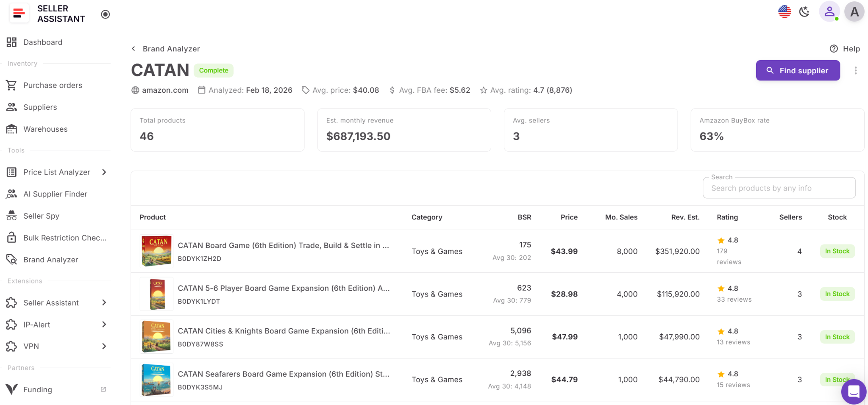Image resolution: width=868 pixels, height=405 pixels.
Task: Toggle the sidebar pin radio icon
Action: pos(106,14)
